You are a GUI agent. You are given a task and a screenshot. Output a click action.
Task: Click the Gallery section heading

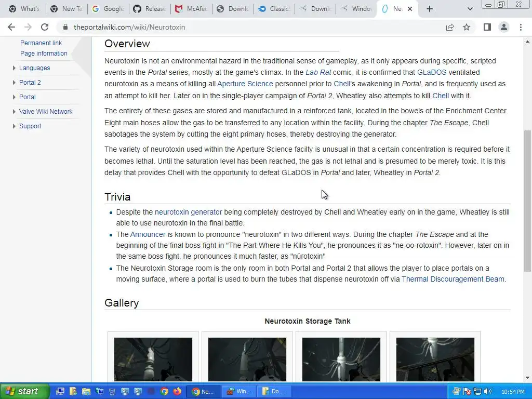122,303
